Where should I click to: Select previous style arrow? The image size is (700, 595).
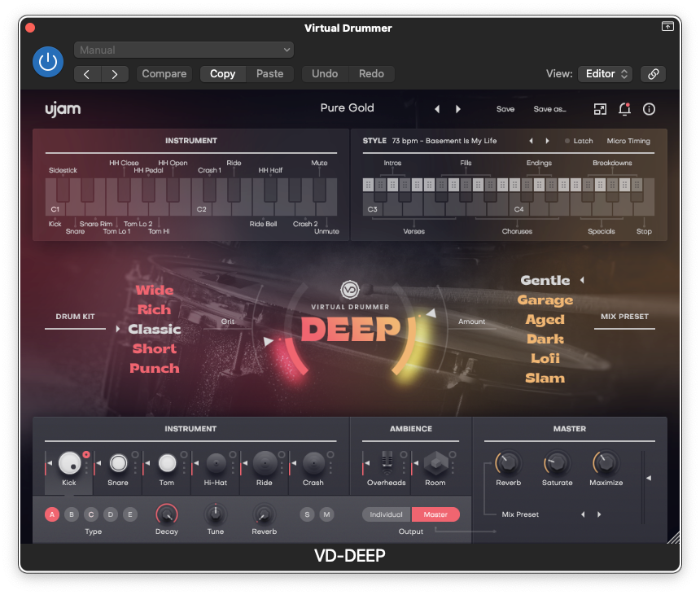(x=531, y=141)
